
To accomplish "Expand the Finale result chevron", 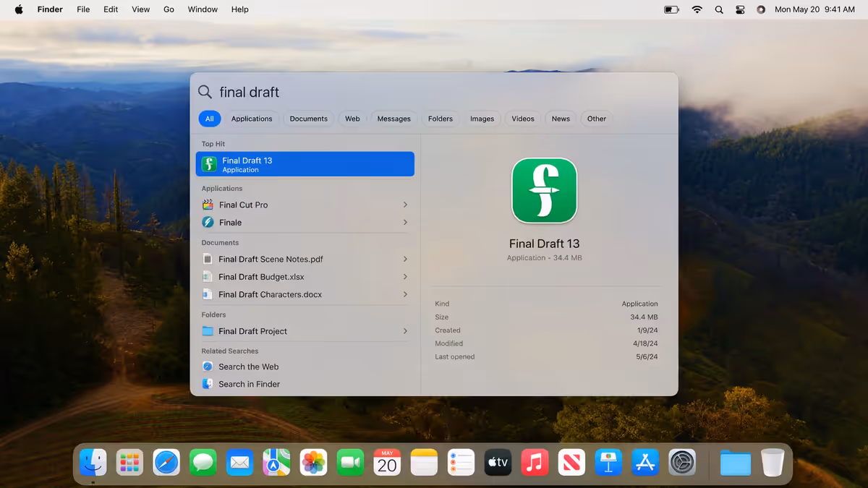I will pyautogui.click(x=405, y=223).
